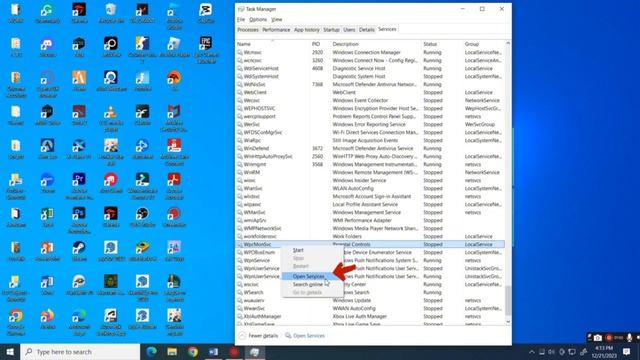Select the Steam desktop shortcut
Image resolution: width=640 pixels, height=360 pixels.
click(x=79, y=251)
